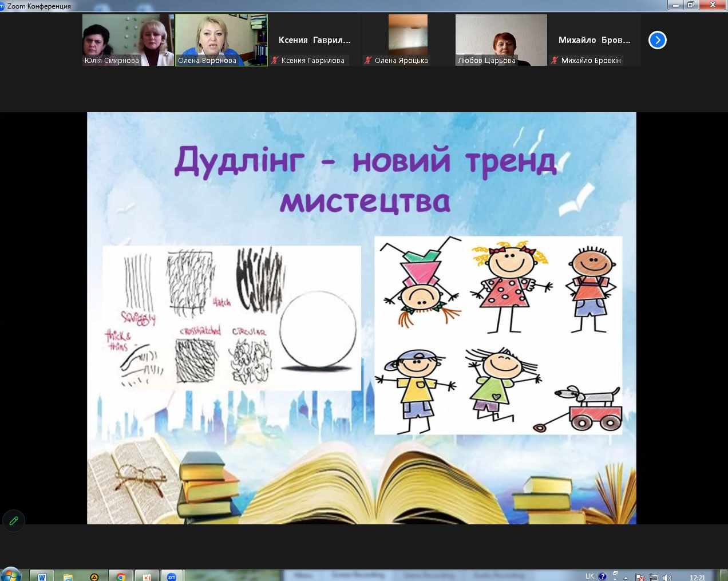Click the green annotation pencil icon
Image resolution: width=728 pixels, height=581 pixels.
click(x=14, y=520)
